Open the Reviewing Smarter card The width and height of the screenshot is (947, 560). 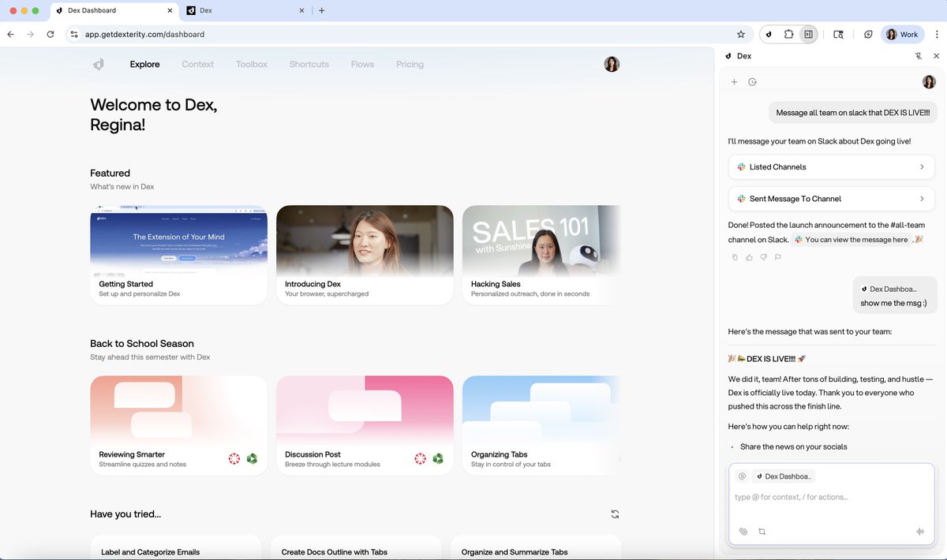178,426
